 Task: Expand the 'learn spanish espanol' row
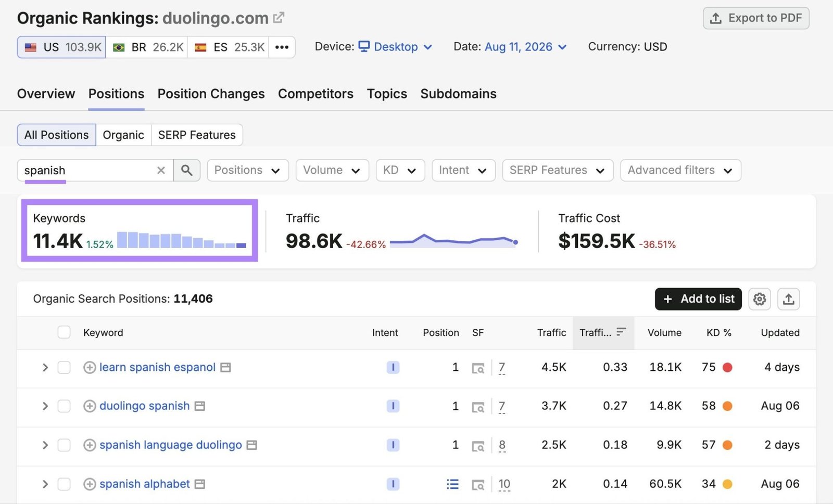point(45,367)
